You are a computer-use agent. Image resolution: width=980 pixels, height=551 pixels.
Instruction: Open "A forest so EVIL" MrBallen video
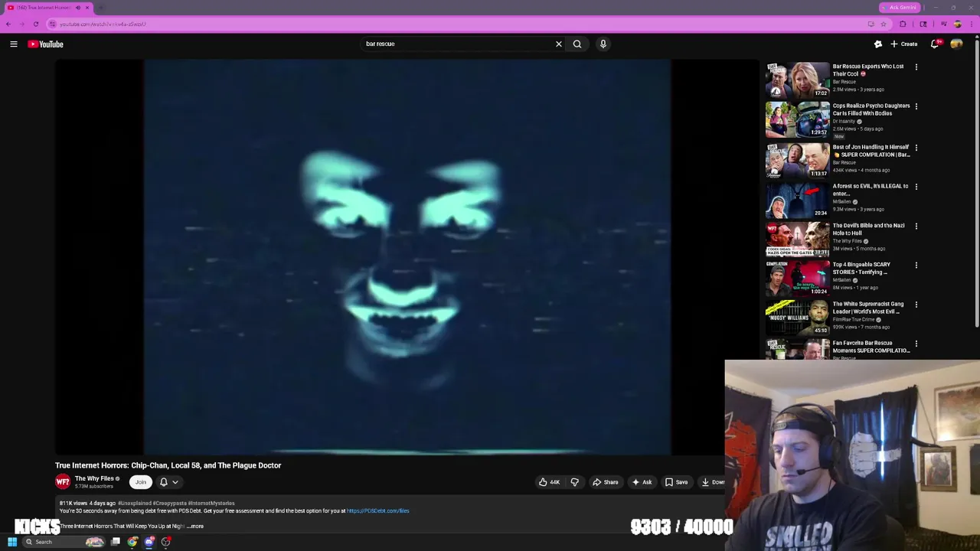click(x=871, y=190)
